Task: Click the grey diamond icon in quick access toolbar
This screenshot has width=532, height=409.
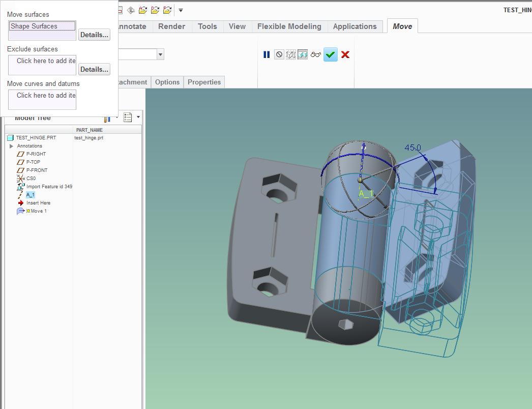Action: 131,10
